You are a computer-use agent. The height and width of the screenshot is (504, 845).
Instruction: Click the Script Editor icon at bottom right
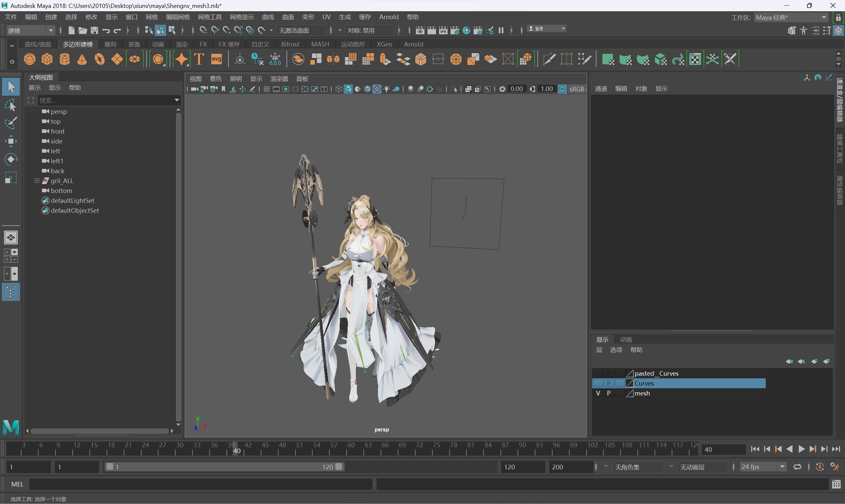[836, 485]
